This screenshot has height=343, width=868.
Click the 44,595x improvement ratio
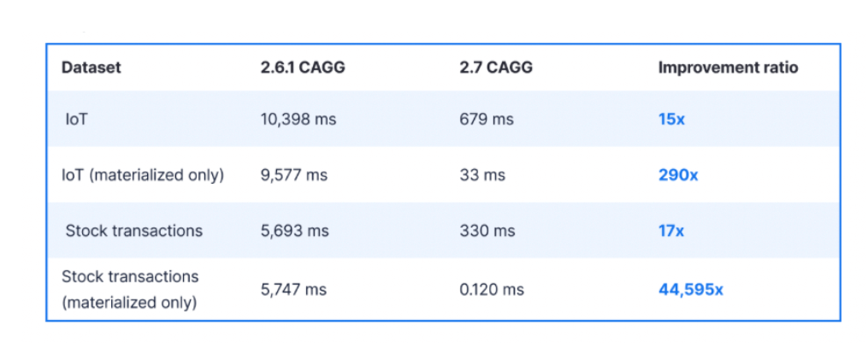(690, 289)
